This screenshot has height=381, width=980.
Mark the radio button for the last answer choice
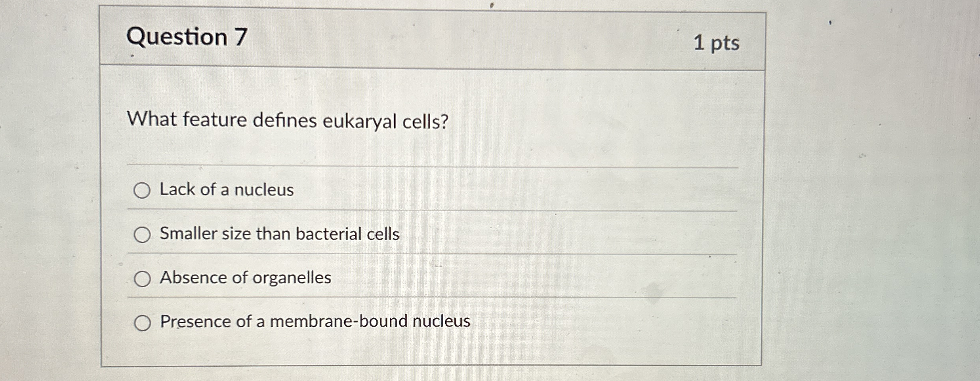click(142, 323)
